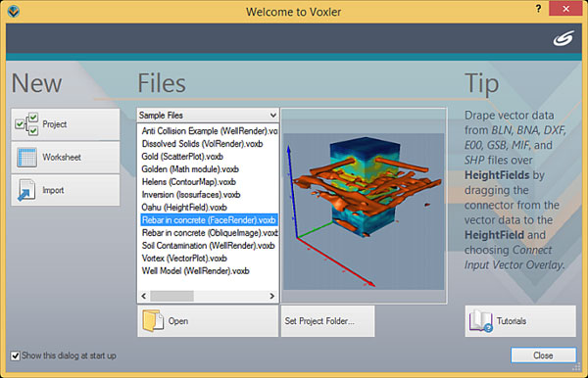588x378 pixels.
Task: Click the Rebar in concrete preview thumbnail
Action: 364,212
